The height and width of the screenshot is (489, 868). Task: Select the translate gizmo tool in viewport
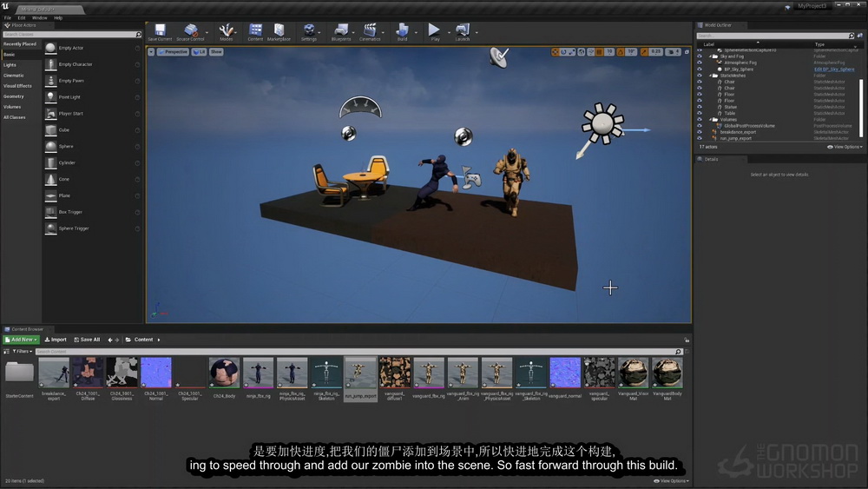(555, 51)
